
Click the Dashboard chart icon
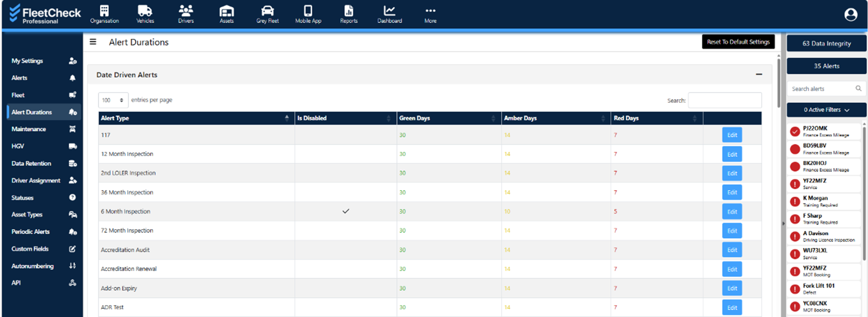pos(389,11)
